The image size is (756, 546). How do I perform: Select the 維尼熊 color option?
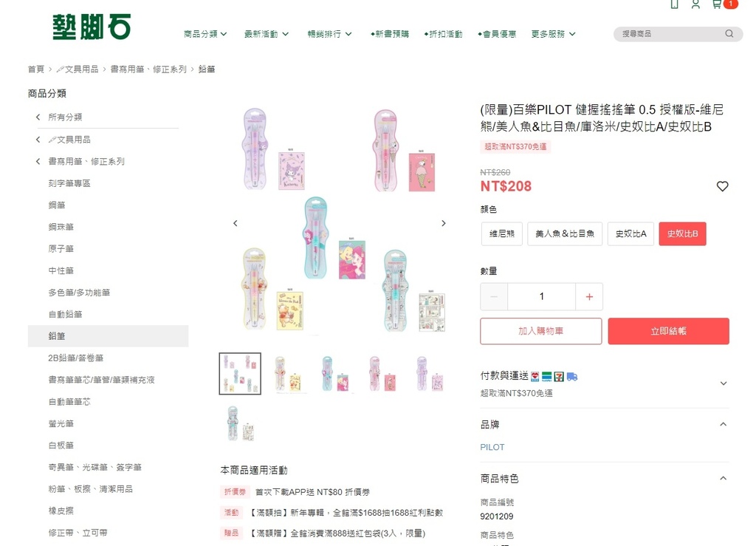(x=502, y=234)
